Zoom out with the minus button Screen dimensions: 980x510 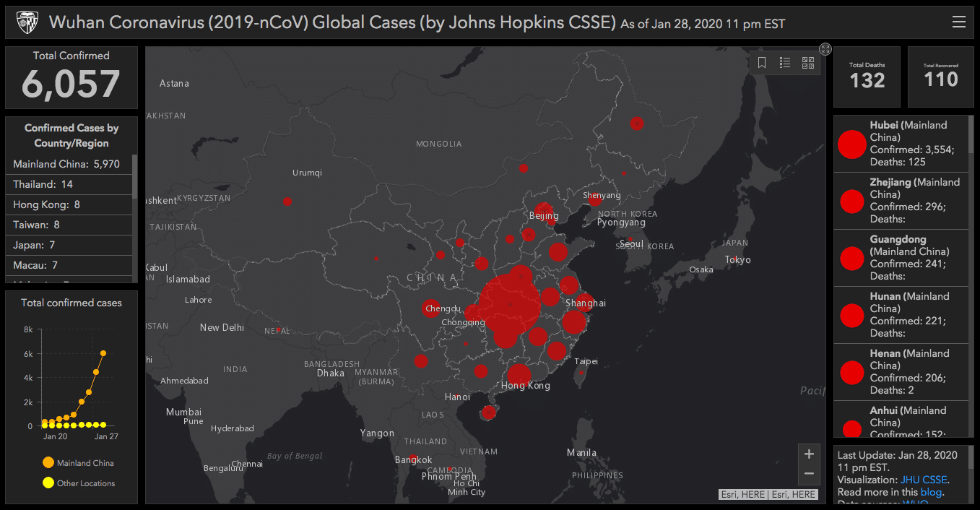tap(809, 474)
